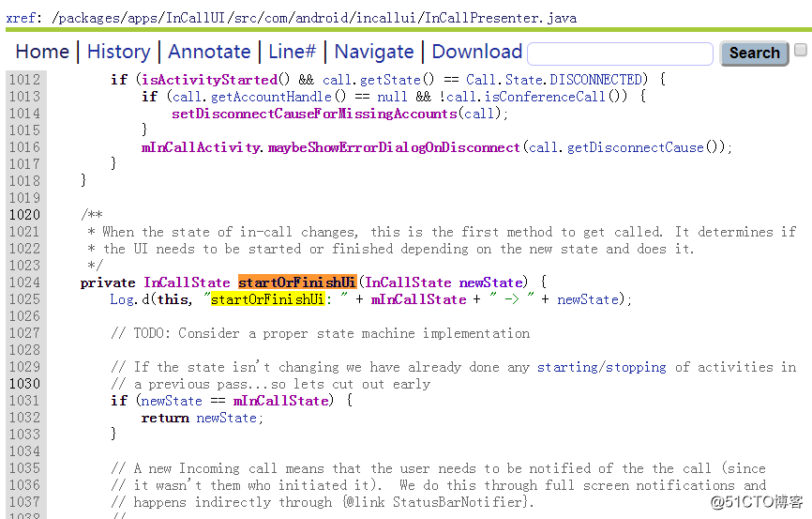Click mInCallActivity on line 1016
Screen dimensions: 812x519
point(201,147)
